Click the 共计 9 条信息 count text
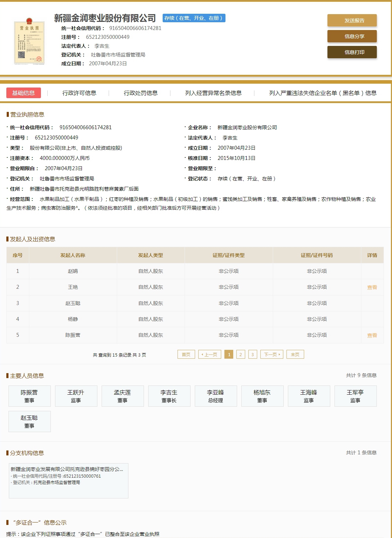The width and height of the screenshot is (392, 538). [x=361, y=375]
